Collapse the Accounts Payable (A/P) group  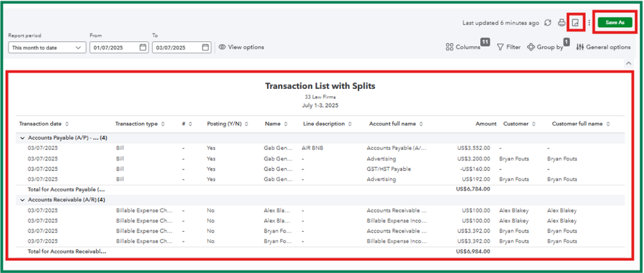23,138
